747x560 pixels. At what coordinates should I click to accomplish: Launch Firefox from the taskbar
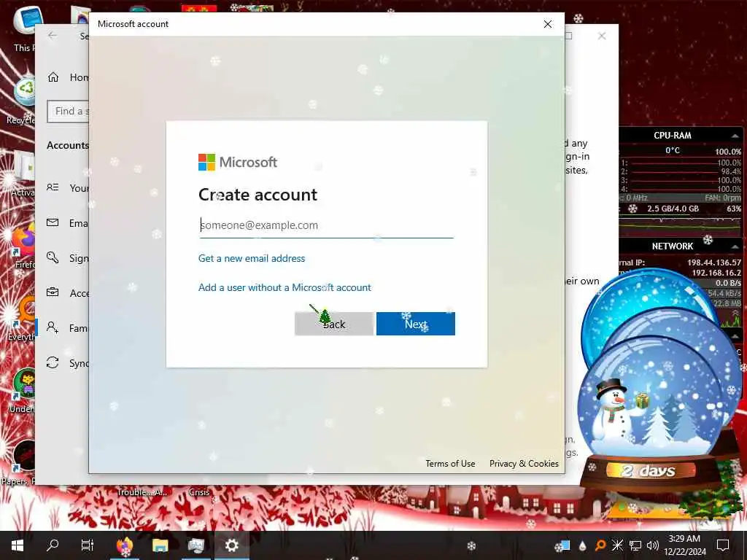pyautogui.click(x=125, y=545)
